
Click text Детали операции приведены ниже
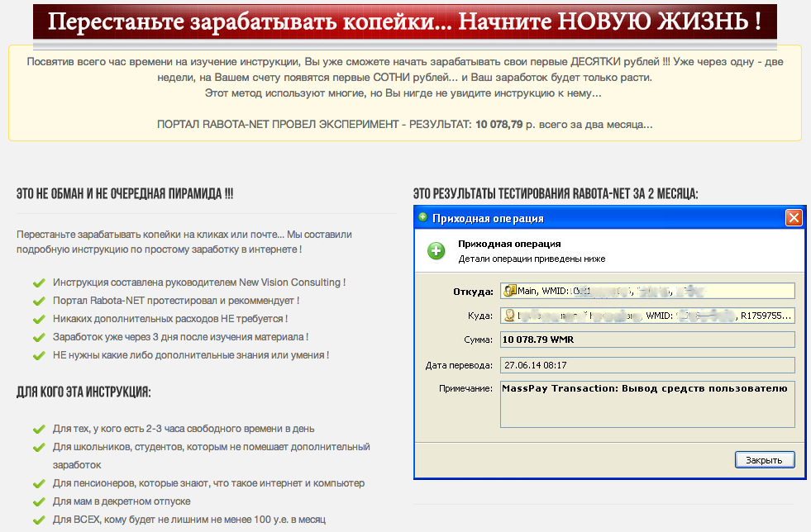(x=532, y=259)
